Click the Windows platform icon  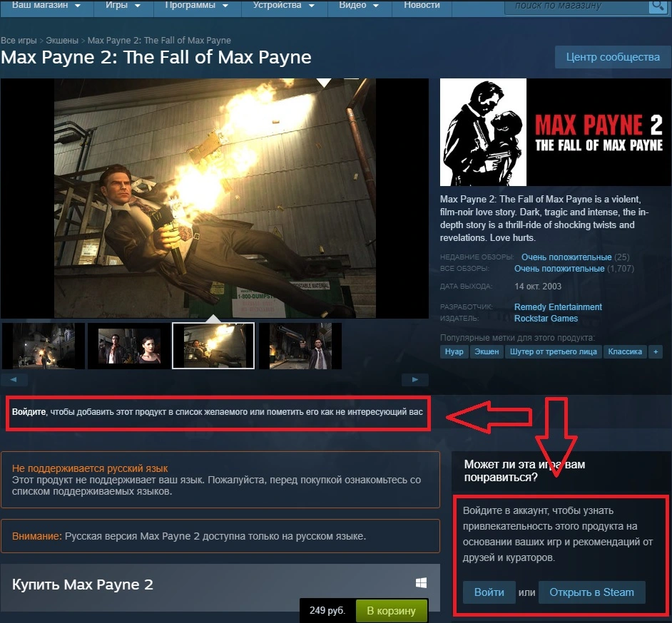coord(421,583)
